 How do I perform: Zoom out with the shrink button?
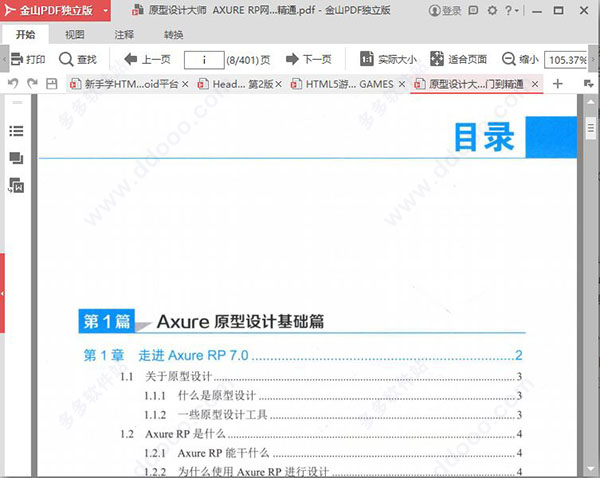tap(520, 59)
